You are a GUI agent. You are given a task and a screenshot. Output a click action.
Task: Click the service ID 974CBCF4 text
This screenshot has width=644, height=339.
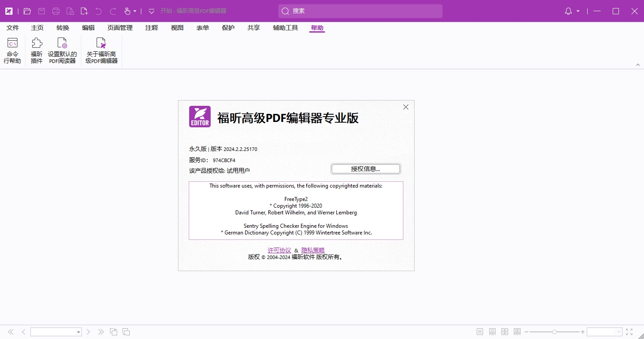(x=224, y=160)
